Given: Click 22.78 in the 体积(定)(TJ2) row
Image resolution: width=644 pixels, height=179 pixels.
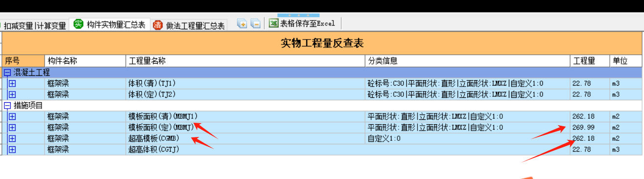Looking at the screenshot, I should pos(582,94).
